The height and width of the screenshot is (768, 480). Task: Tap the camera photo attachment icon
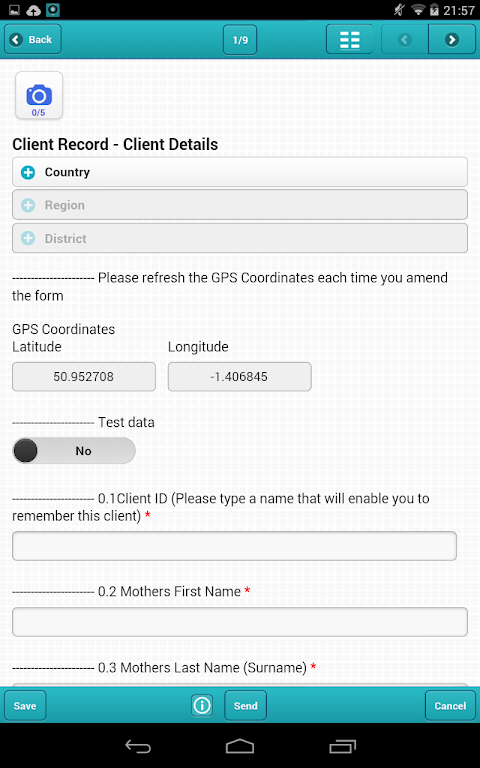(x=39, y=96)
